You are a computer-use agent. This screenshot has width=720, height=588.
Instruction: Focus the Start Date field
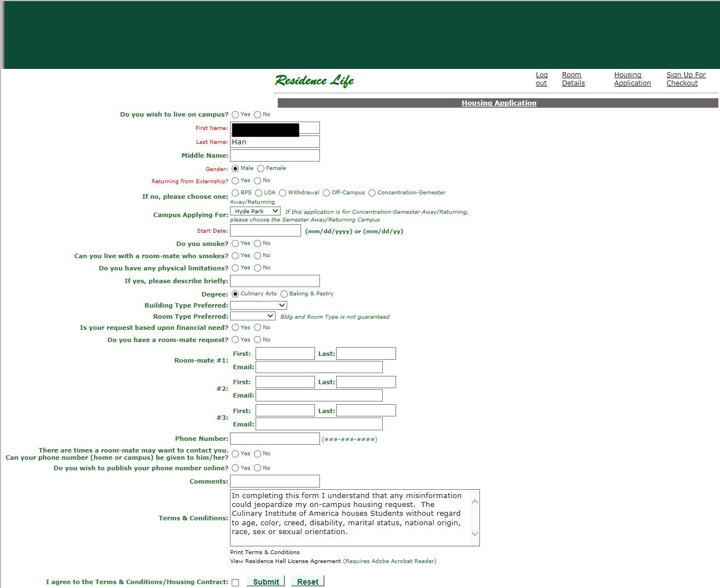point(266,230)
